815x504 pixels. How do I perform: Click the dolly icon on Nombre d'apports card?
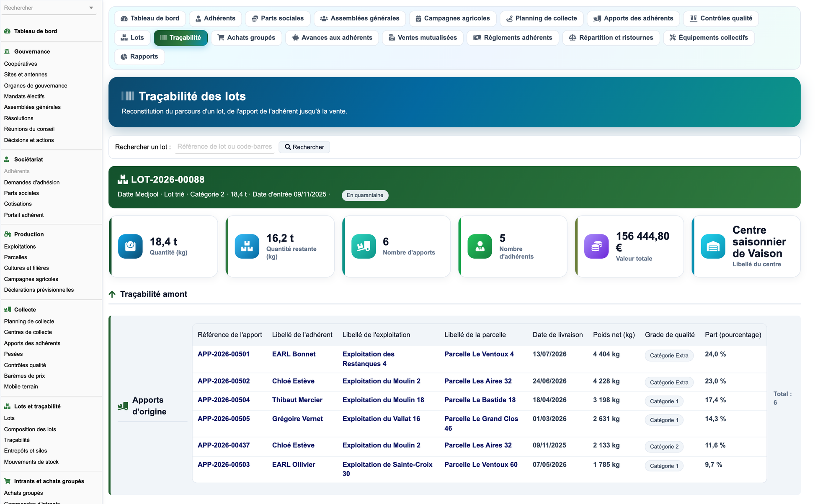[x=364, y=246]
